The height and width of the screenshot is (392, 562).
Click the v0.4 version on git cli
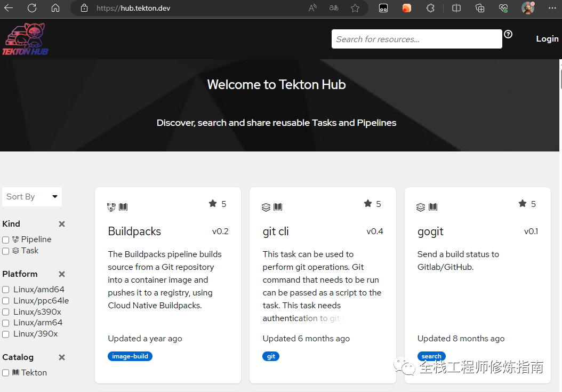[375, 231]
